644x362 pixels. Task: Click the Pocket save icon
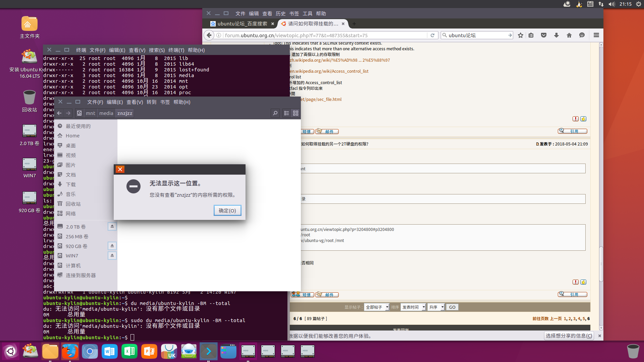(544, 35)
